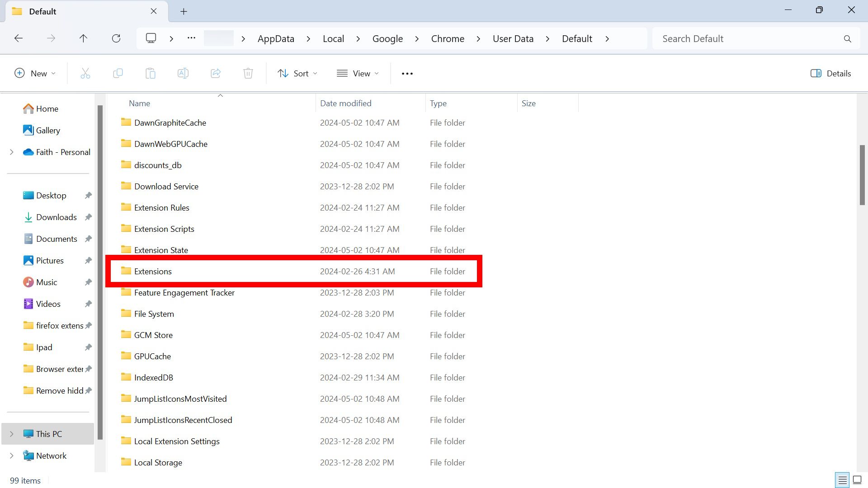Click the Paste icon in toolbar
The width and height of the screenshot is (868, 488).
point(150,73)
